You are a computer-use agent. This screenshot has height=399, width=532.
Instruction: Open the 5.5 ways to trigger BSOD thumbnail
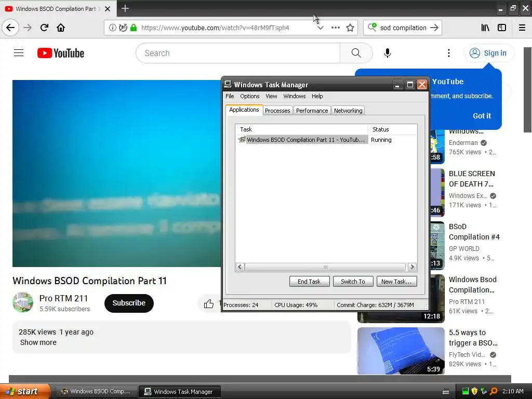click(401, 351)
